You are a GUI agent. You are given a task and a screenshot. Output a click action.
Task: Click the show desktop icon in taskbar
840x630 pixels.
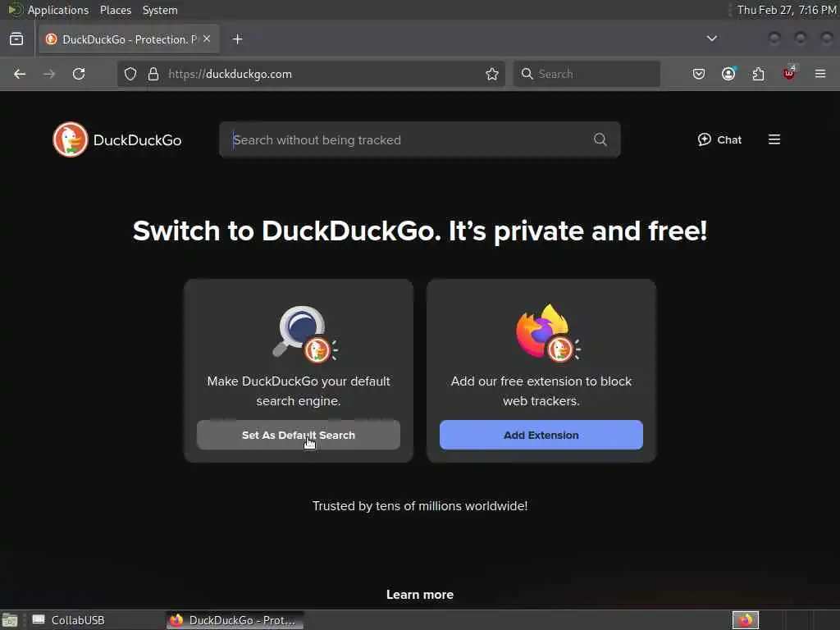tap(10, 620)
